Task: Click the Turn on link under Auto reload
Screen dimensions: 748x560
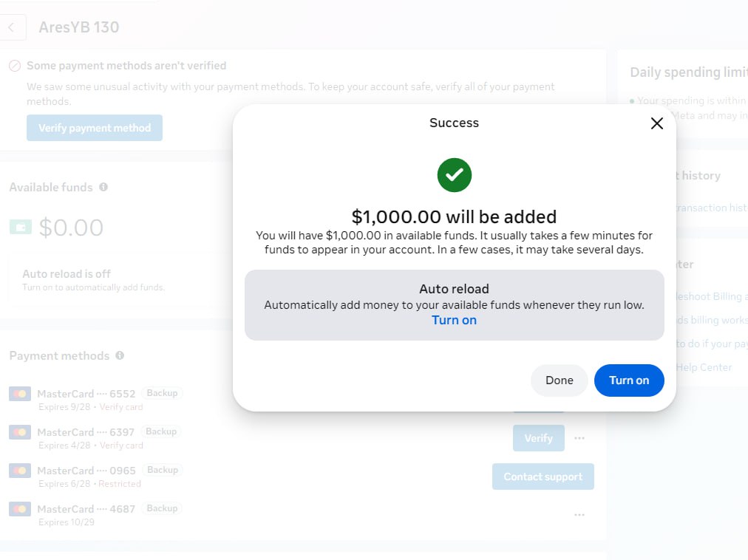Action: point(454,320)
